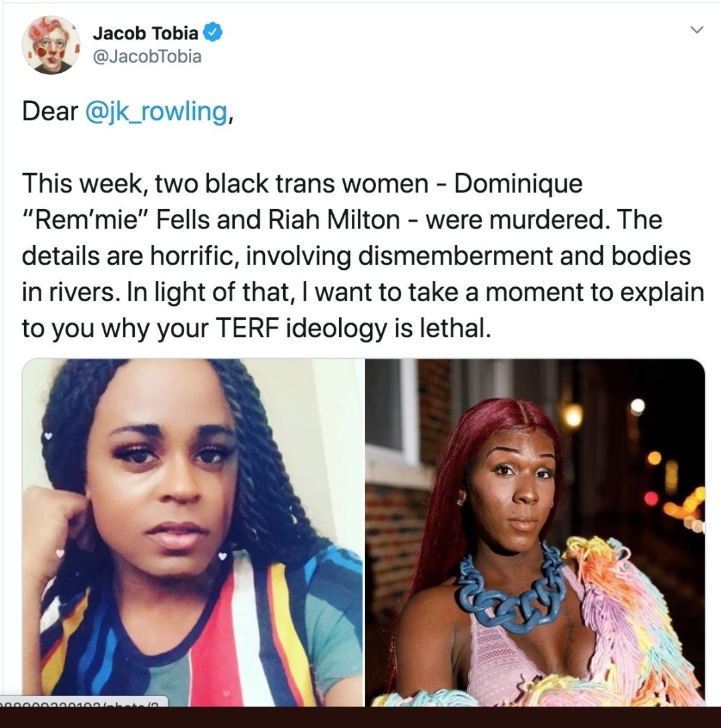721x728 pixels.
Task: Follow the @jk_rowling mention link
Action: [x=156, y=112]
